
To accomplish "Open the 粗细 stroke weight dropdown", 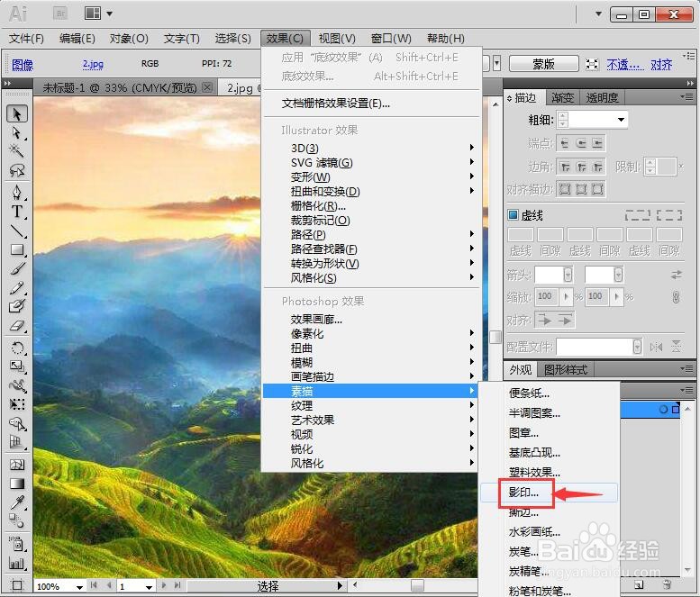I will [621, 120].
